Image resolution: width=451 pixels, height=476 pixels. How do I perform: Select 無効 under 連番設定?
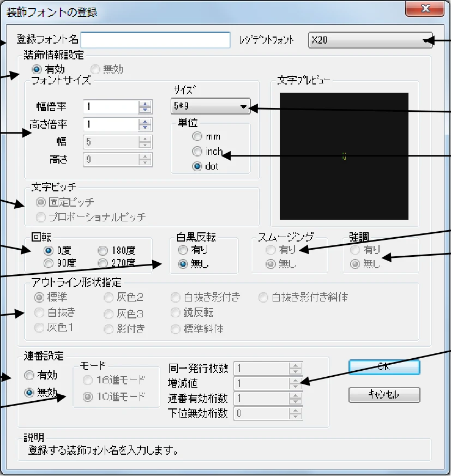coord(29,393)
